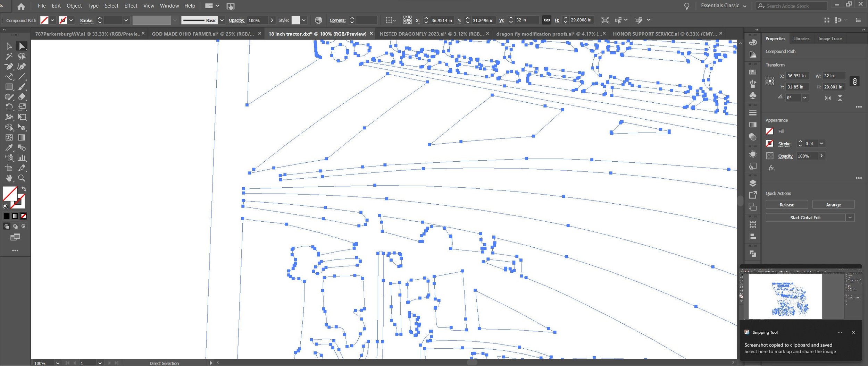
Task: Open the Window menu
Action: 169,6
